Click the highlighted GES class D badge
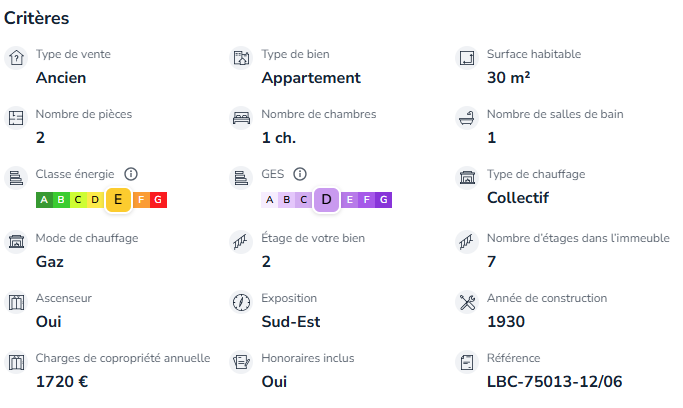Image resolution: width=683 pixels, height=408 pixels. [x=327, y=200]
